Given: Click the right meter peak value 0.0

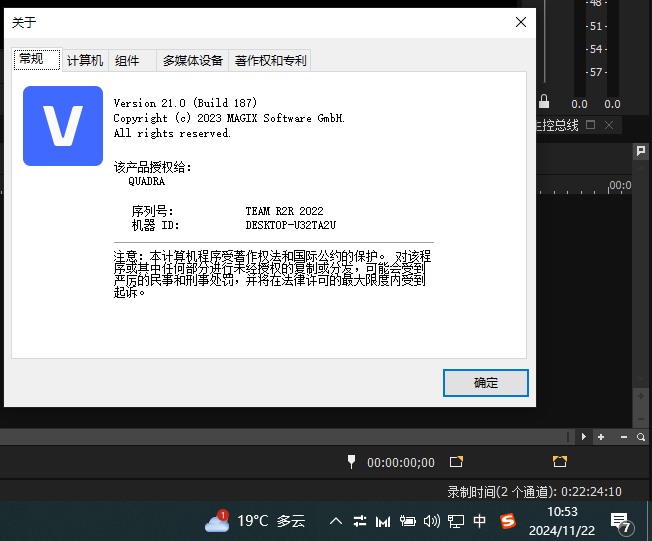Looking at the screenshot, I should (612, 104).
